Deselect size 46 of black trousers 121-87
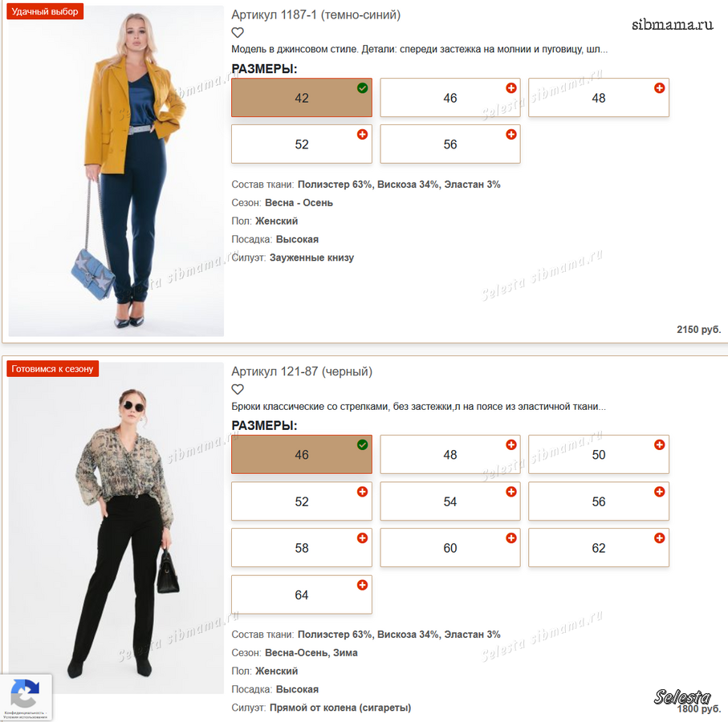The height and width of the screenshot is (722, 728). [302, 454]
